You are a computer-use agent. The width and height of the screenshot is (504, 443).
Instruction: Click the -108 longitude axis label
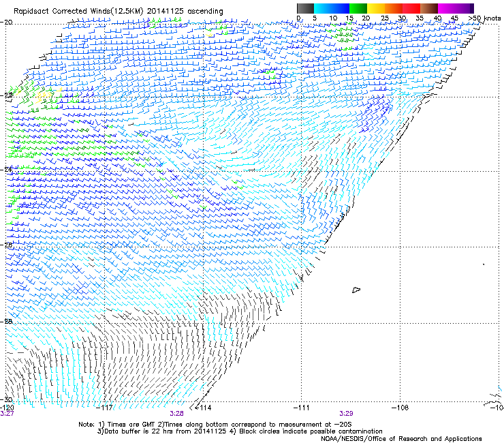tap(400, 408)
